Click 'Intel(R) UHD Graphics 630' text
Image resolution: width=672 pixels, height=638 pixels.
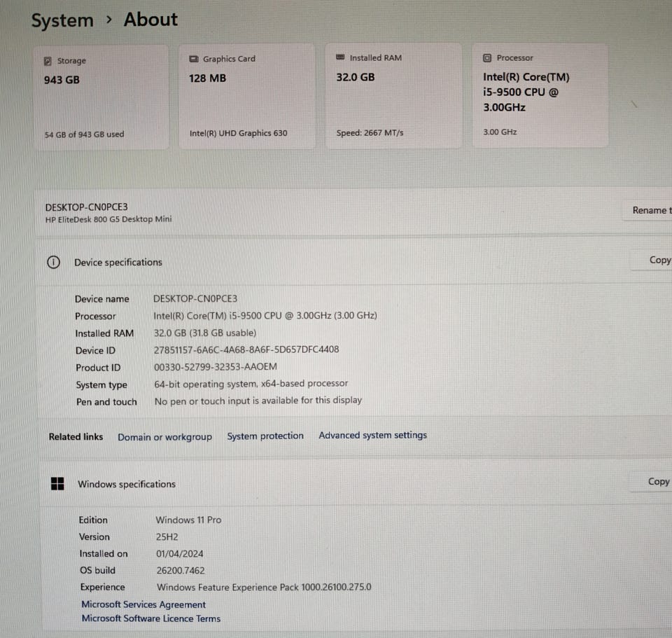tap(238, 133)
